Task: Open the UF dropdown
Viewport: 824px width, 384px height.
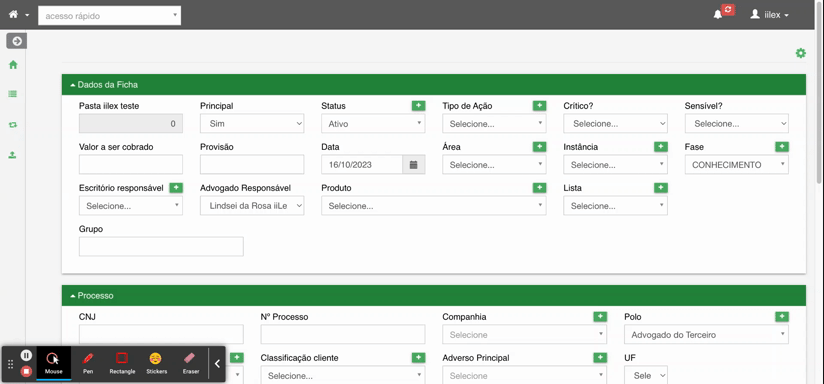Action: tap(646, 376)
